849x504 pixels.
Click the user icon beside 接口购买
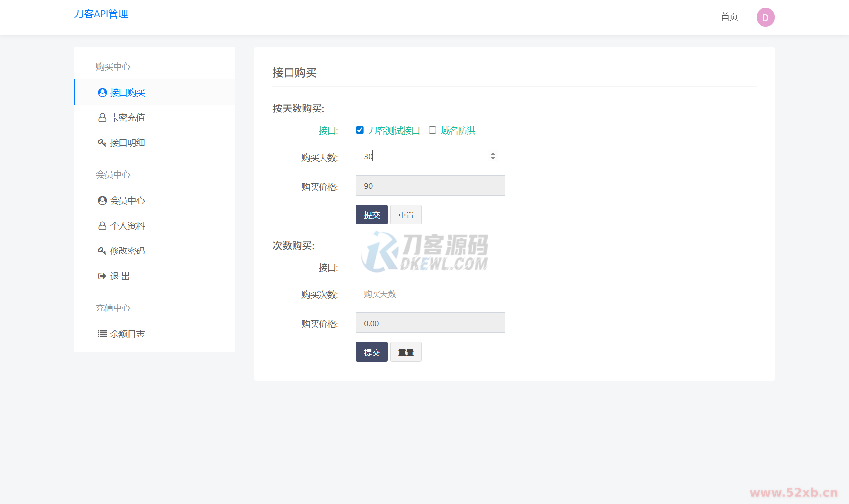102,93
